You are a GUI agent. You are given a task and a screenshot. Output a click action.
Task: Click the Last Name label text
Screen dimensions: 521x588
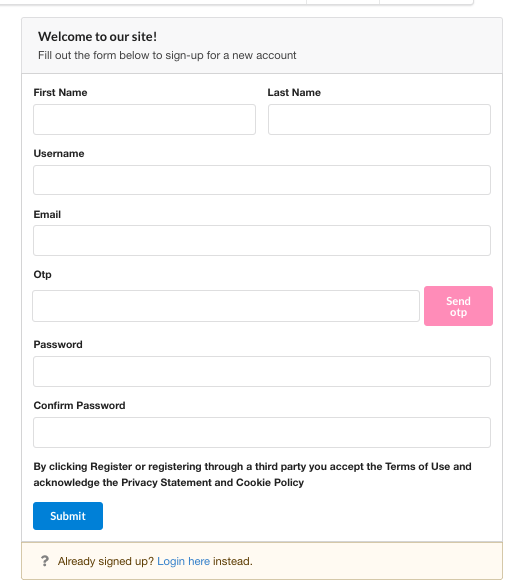(294, 93)
